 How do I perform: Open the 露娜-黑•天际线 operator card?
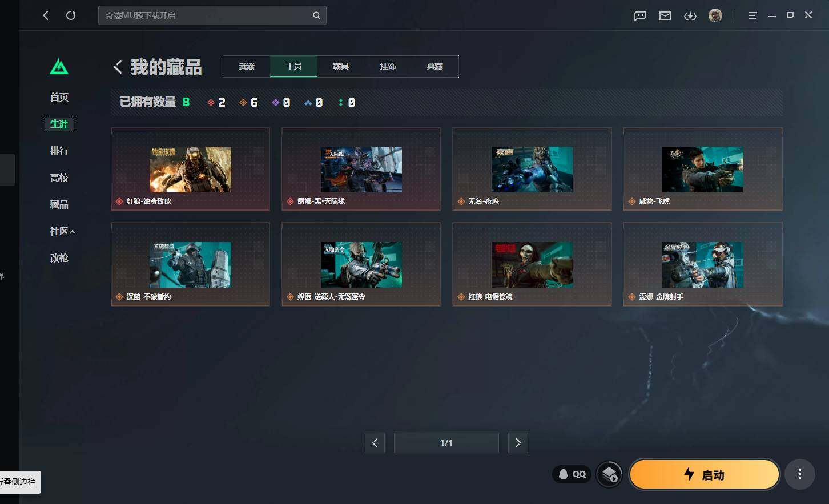pos(361,169)
